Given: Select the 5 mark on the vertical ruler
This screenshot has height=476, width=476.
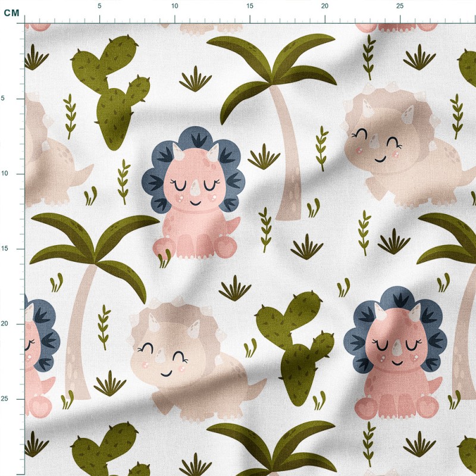Looking at the screenshot, I should coord(3,98).
